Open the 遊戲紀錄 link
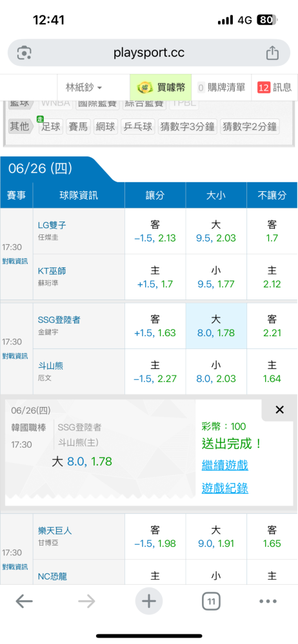The image size is (298, 644). tap(225, 488)
